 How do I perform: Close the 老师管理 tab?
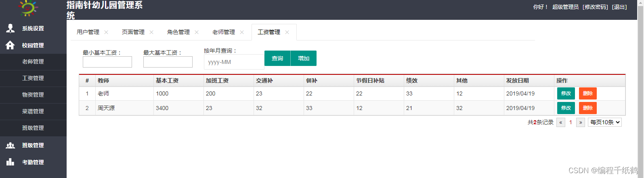coord(242,32)
